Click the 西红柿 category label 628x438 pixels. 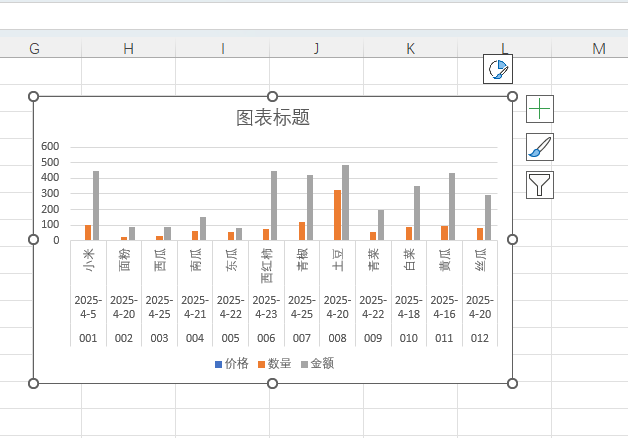coord(266,265)
